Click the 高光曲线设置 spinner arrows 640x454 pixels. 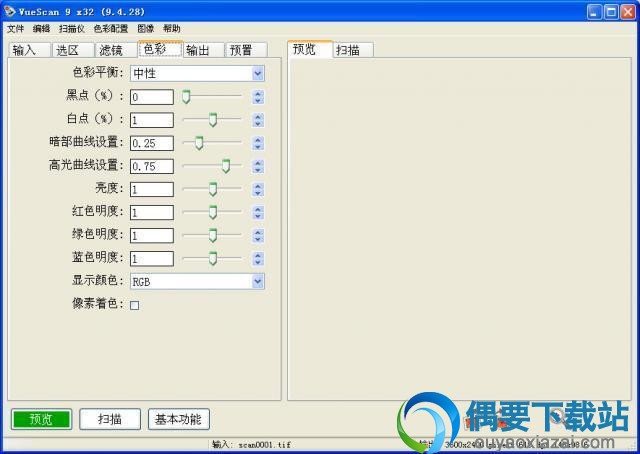258,166
